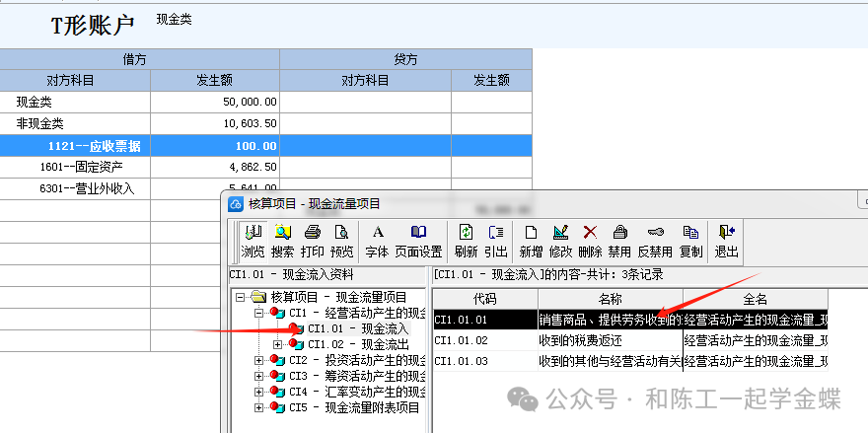This screenshot has height=433, width=868.
Task: Click the 浏览 (Browse) toolbar icon
Action: (x=253, y=241)
